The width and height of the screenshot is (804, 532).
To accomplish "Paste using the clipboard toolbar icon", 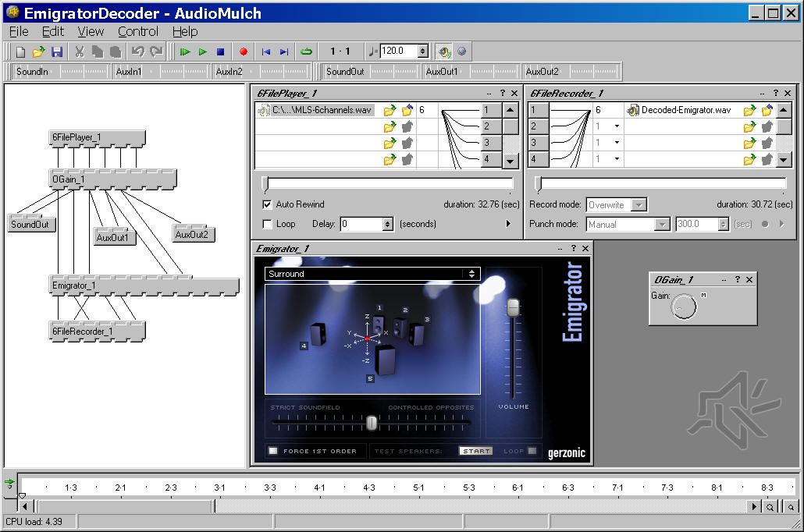I will [x=116, y=51].
